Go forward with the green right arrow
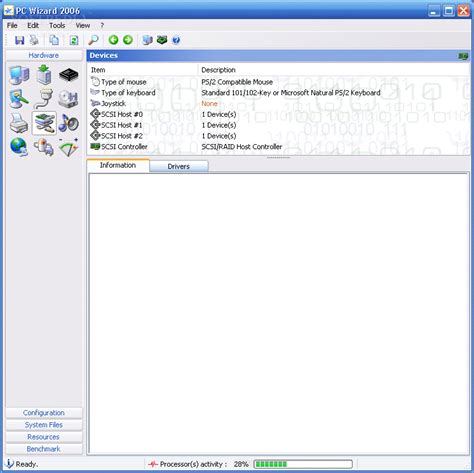 (x=128, y=40)
